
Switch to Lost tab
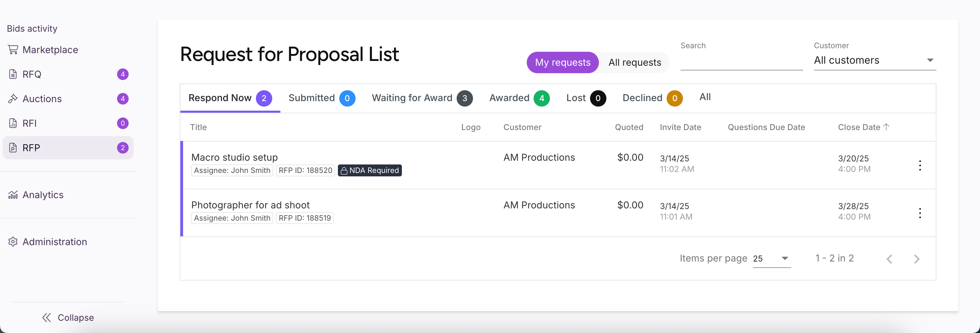(586, 98)
